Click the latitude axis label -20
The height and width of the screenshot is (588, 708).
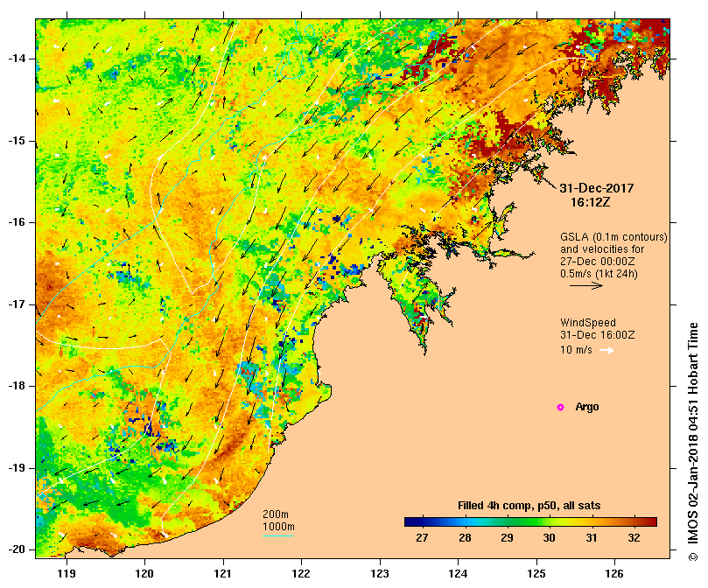coord(16,549)
